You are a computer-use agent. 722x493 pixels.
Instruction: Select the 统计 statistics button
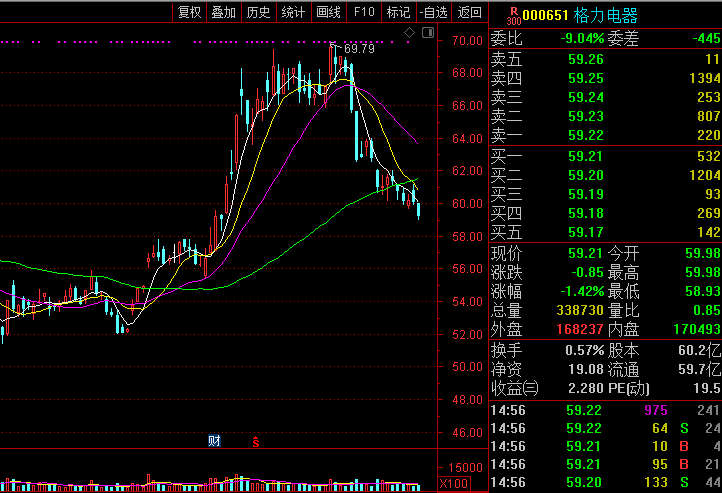[294, 12]
